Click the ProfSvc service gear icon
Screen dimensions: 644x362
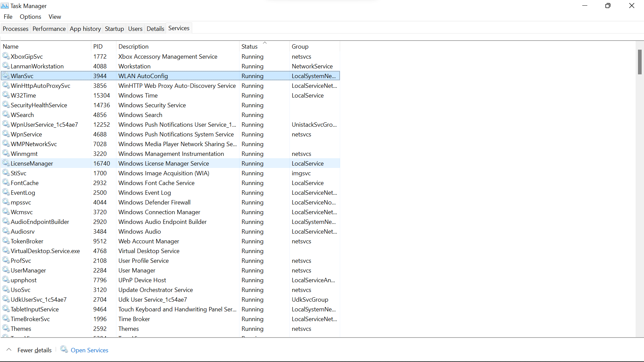coord(6,260)
